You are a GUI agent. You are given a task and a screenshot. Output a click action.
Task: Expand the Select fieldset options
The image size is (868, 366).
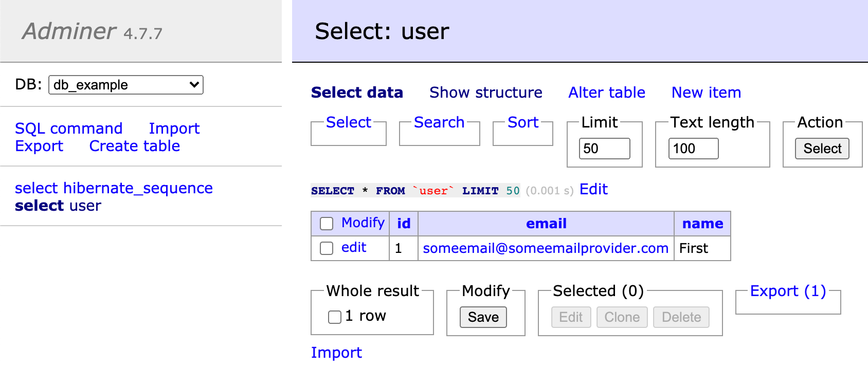tap(349, 122)
